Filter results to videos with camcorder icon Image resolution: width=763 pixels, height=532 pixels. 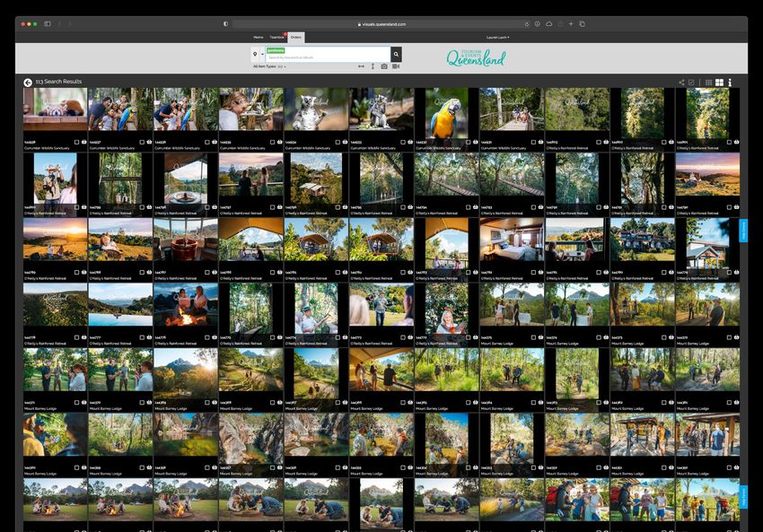point(396,66)
